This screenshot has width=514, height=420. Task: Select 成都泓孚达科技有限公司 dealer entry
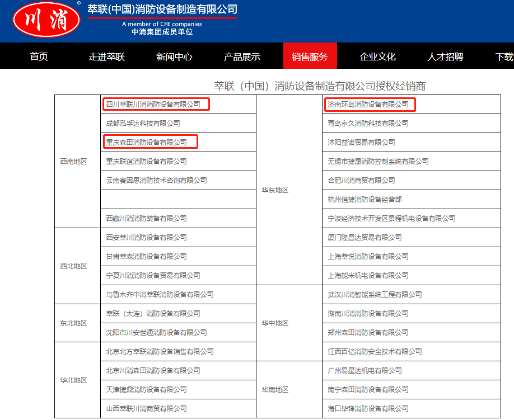coord(143,124)
